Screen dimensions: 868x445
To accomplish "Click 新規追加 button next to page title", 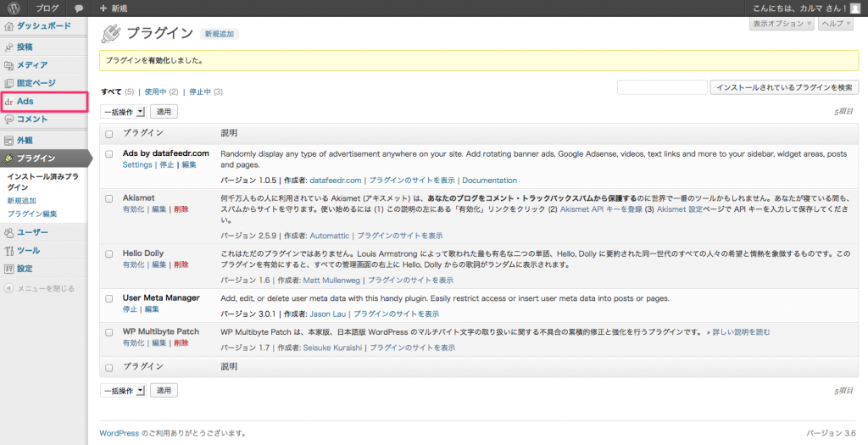I will click(x=220, y=34).
